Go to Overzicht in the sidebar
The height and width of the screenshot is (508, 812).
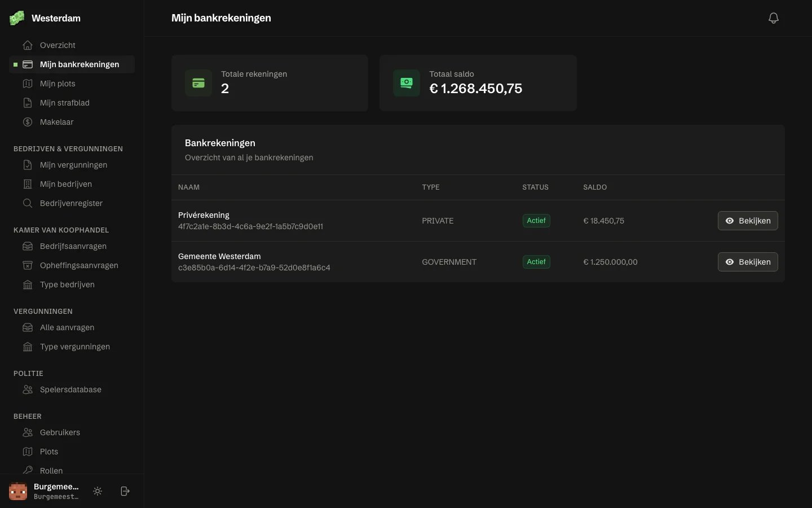tap(72, 45)
